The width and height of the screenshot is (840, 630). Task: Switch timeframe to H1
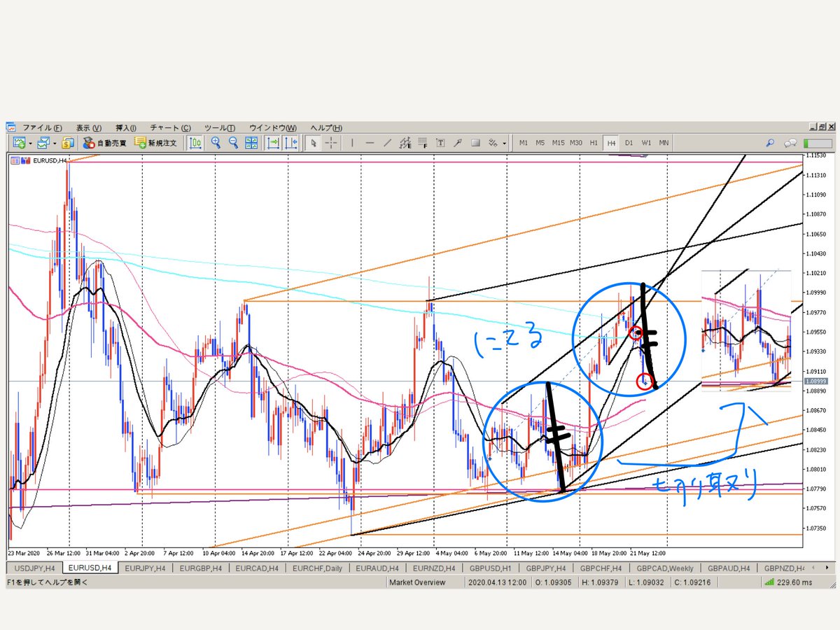(x=594, y=143)
